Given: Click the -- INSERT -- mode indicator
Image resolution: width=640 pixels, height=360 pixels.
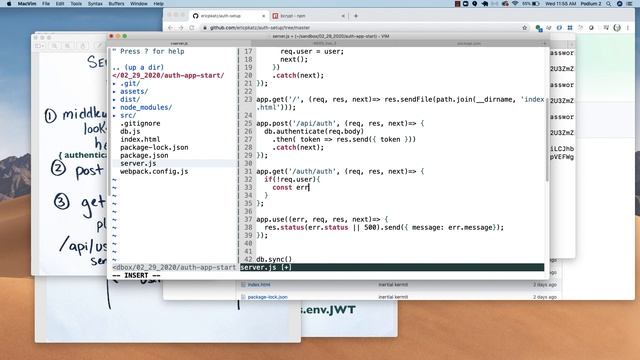Looking at the screenshot, I should 136,276.
